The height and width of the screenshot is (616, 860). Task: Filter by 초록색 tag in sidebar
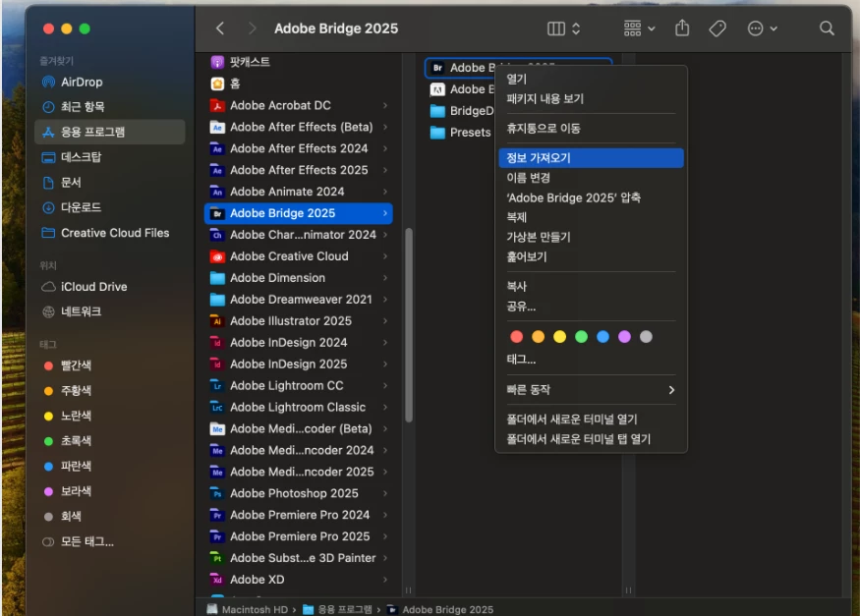(110, 441)
